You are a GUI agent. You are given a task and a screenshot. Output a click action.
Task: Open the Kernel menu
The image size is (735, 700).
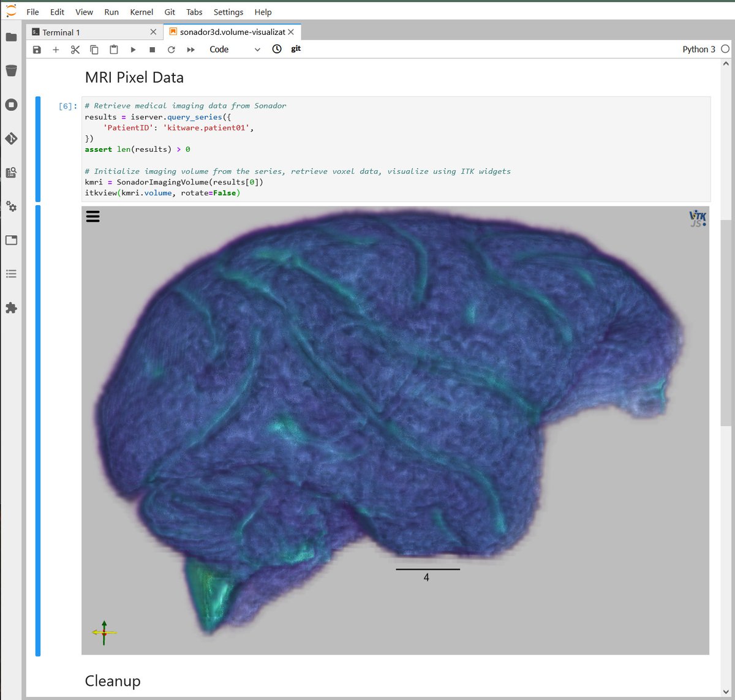141,12
